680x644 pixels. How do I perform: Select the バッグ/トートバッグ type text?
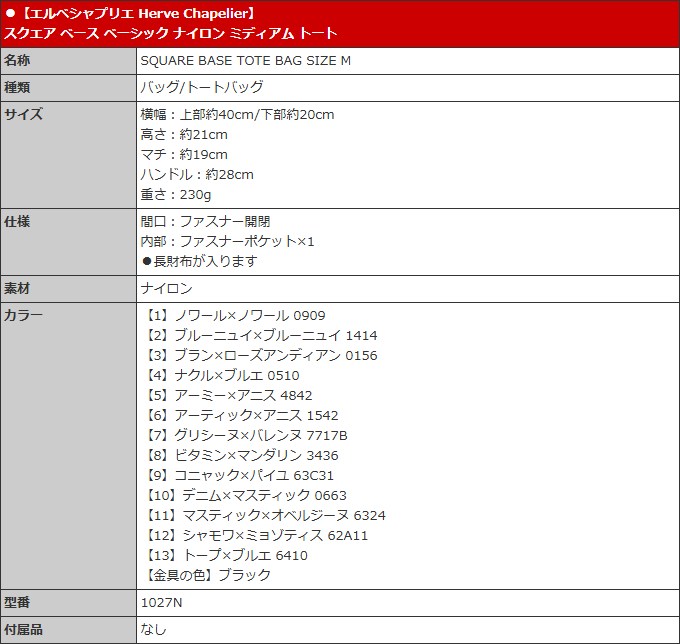coord(201,87)
